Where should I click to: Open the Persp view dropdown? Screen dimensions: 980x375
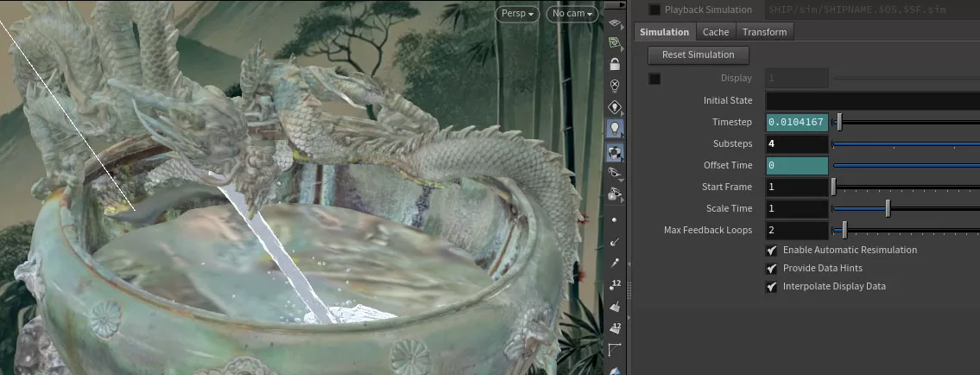[x=519, y=14]
